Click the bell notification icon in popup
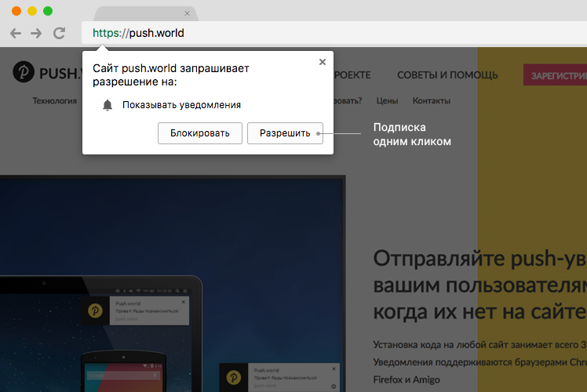This screenshot has height=392, width=587. pos(108,105)
